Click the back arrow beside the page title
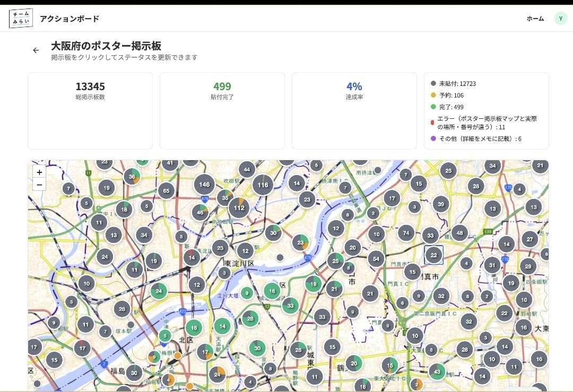 [36, 50]
